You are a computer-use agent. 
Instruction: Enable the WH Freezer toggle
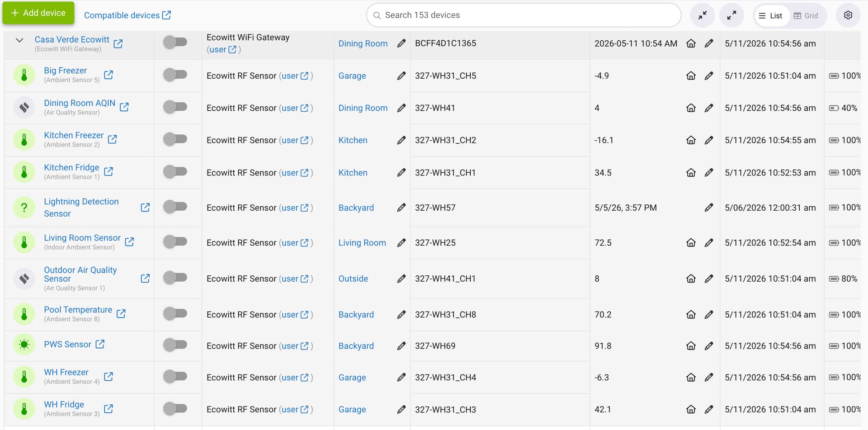pos(175,376)
